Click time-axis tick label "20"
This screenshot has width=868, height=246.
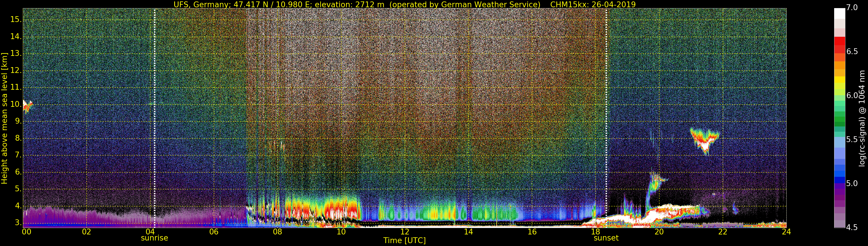[659, 232]
